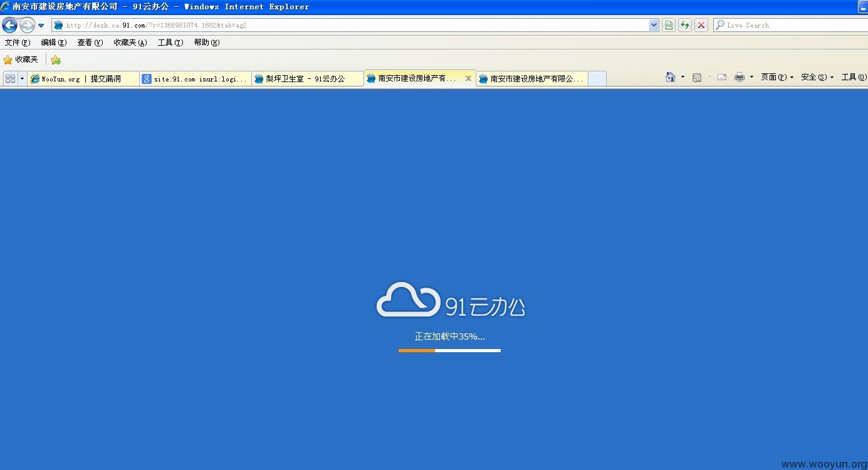
Task: Click the Print icon
Action: (x=740, y=77)
